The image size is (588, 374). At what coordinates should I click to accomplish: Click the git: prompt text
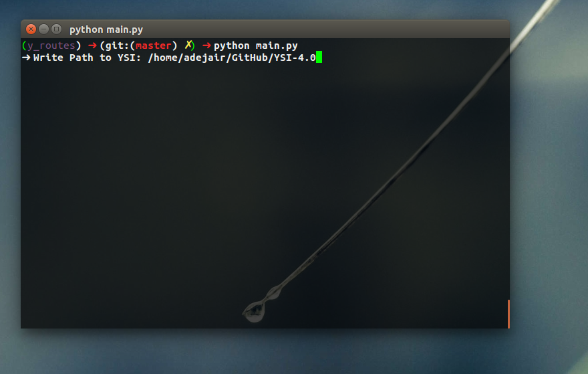117,45
